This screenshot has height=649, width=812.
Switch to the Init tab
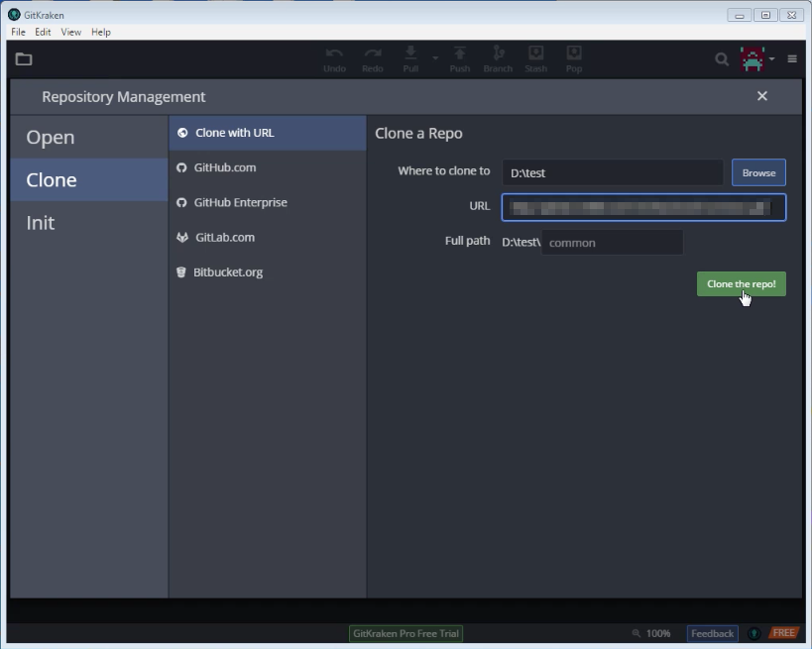click(x=89, y=223)
